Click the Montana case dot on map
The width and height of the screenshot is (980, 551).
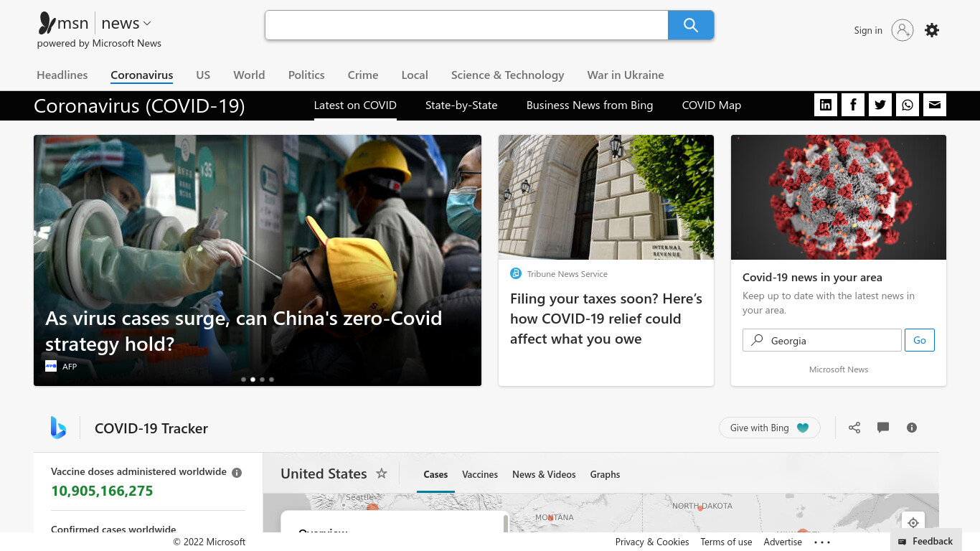tap(551, 518)
